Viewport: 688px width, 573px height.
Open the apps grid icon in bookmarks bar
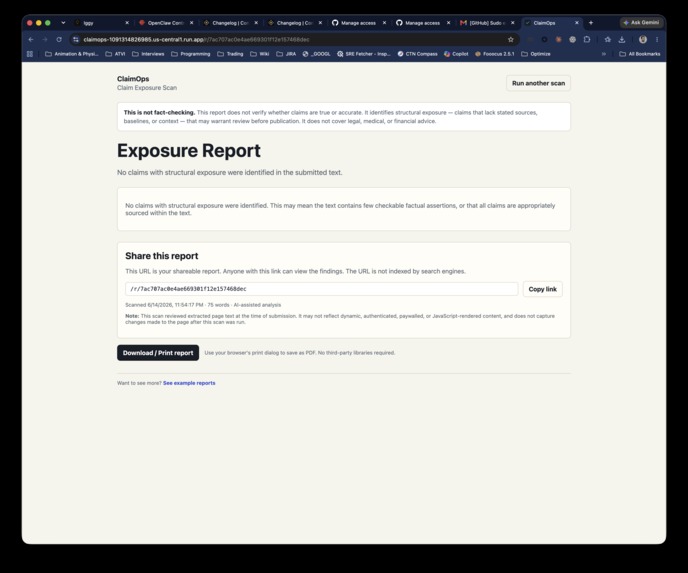pyautogui.click(x=30, y=54)
